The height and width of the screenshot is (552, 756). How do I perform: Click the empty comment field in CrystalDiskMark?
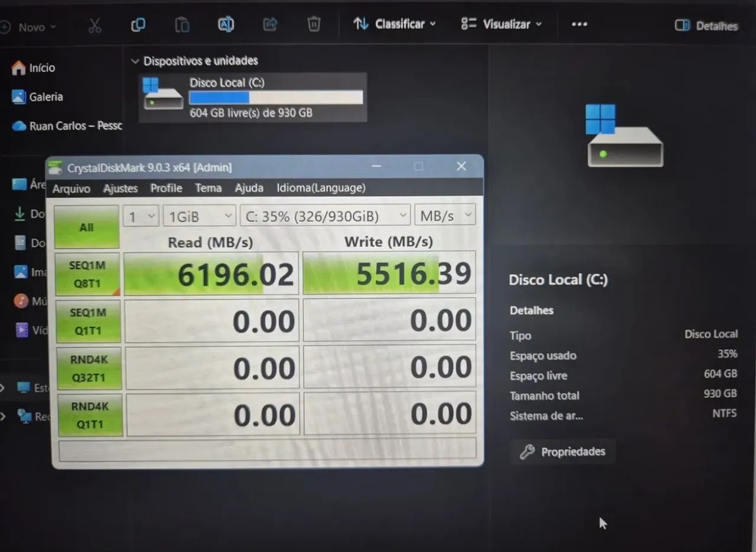pos(268,449)
